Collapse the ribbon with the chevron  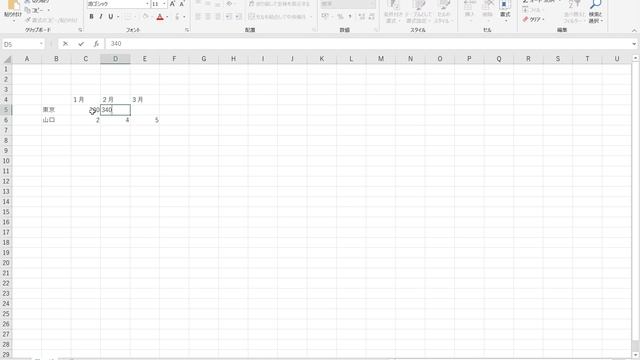pyautogui.click(x=634, y=30)
